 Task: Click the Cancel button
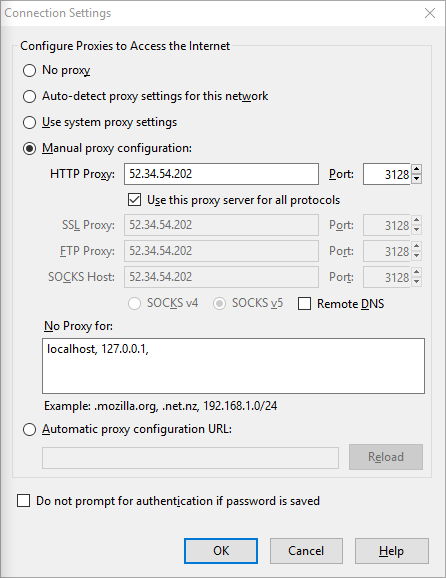click(306, 551)
